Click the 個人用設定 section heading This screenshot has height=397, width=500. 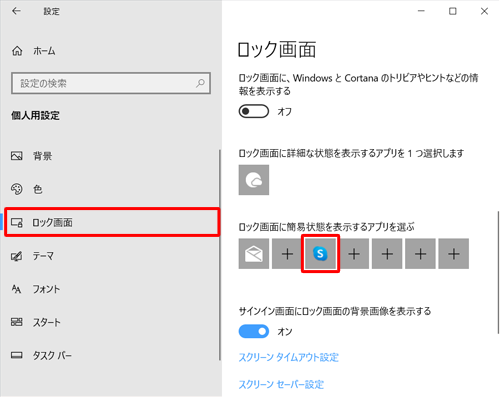[35, 116]
